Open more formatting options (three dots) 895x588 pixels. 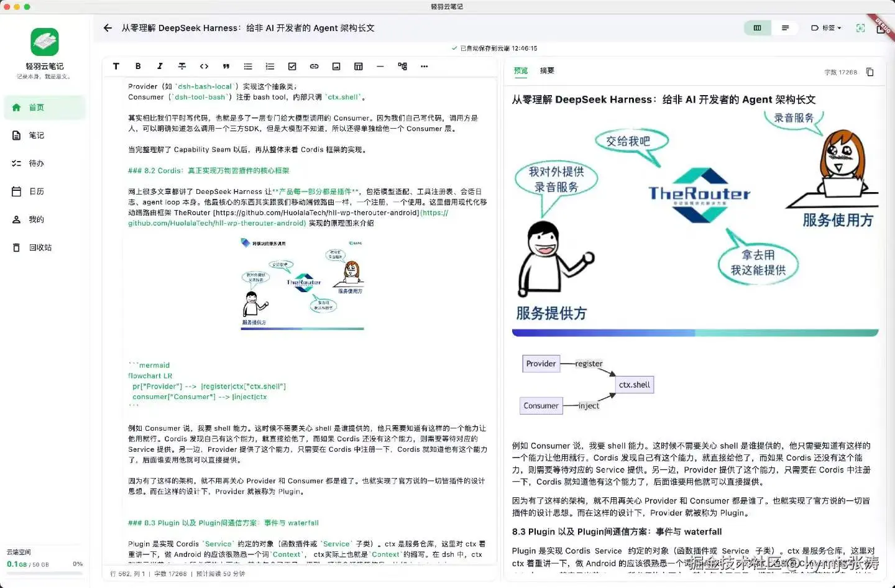coord(425,67)
